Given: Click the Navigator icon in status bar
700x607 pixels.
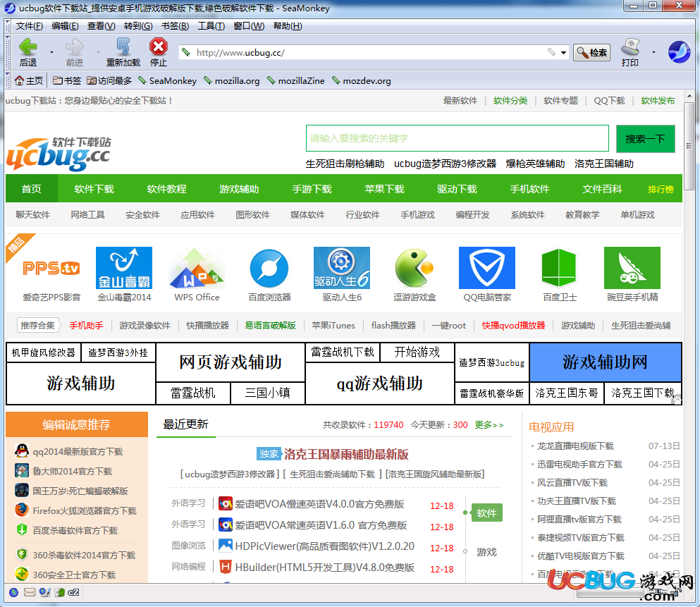Looking at the screenshot, I should [14, 592].
